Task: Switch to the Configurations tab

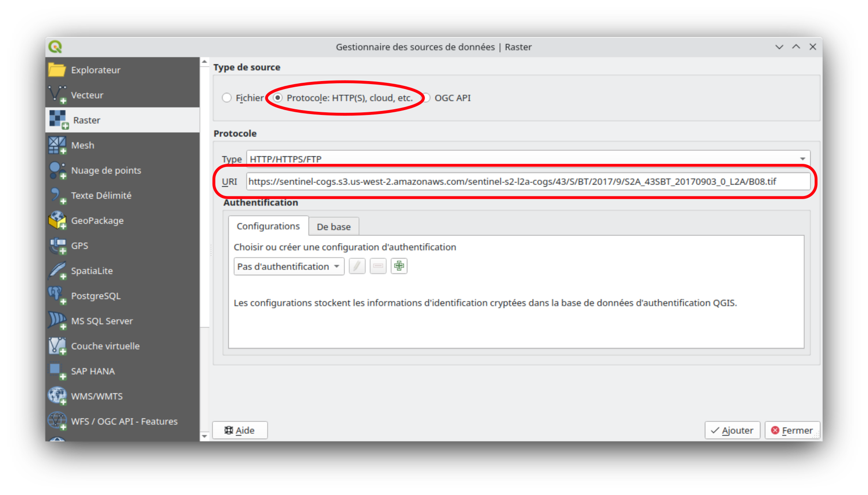Action: click(268, 226)
